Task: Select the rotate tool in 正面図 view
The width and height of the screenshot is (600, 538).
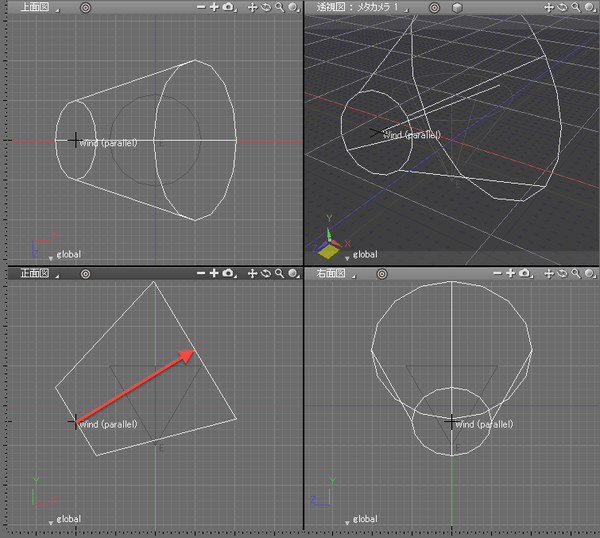Action: [x=266, y=274]
